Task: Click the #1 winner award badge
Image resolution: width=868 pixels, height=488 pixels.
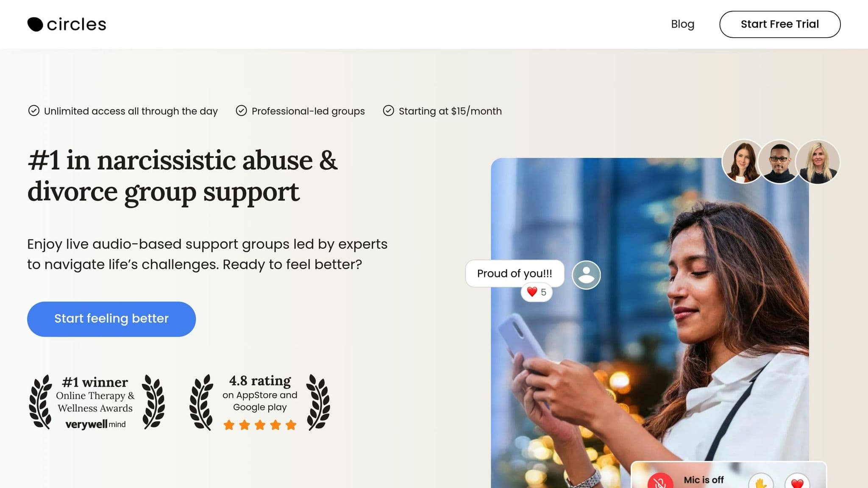Action: 97,402
